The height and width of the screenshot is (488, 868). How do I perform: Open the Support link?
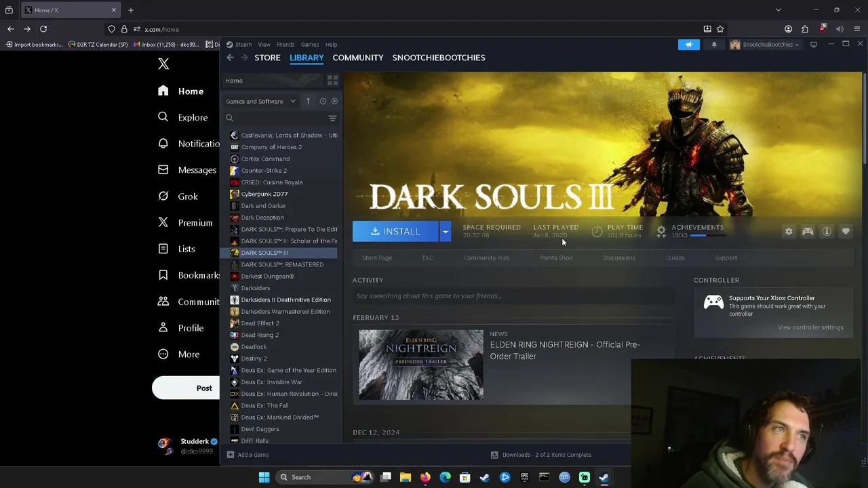tap(726, 258)
